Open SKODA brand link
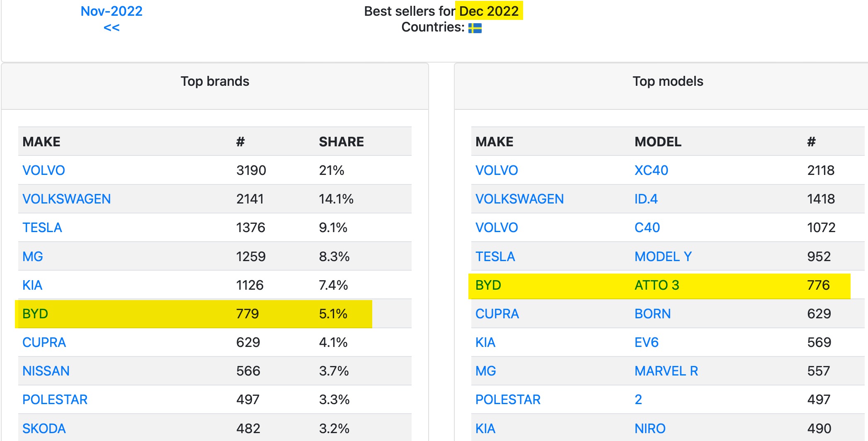This screenshot has width=868, height=441. click(44, 428)
